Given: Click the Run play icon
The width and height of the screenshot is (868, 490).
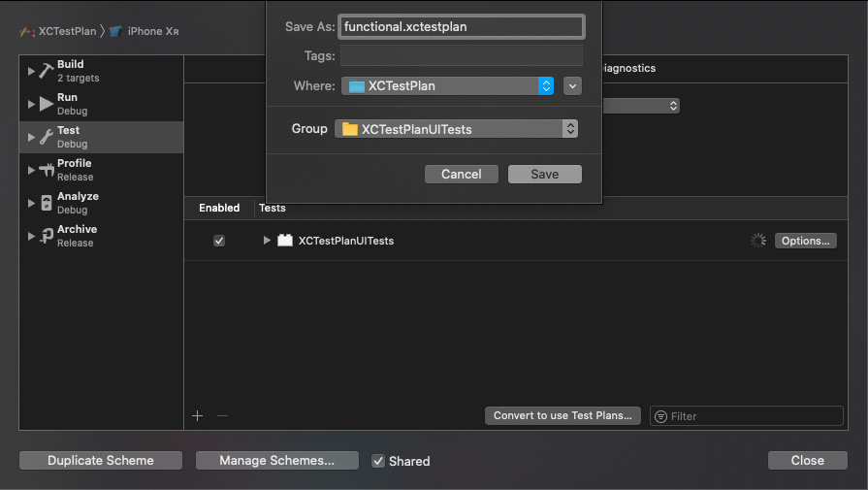Looking at the screenshot, I should [x=46, y=104].
